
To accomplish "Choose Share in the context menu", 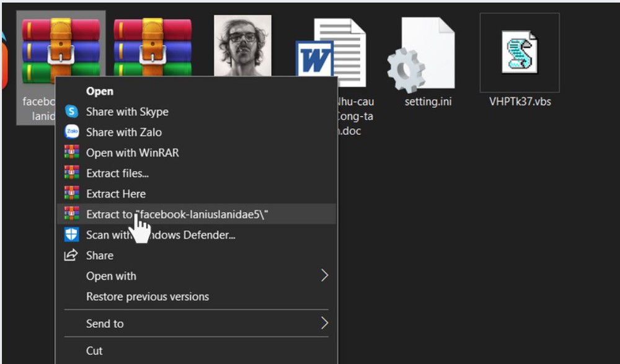I will tap(197, 255).
